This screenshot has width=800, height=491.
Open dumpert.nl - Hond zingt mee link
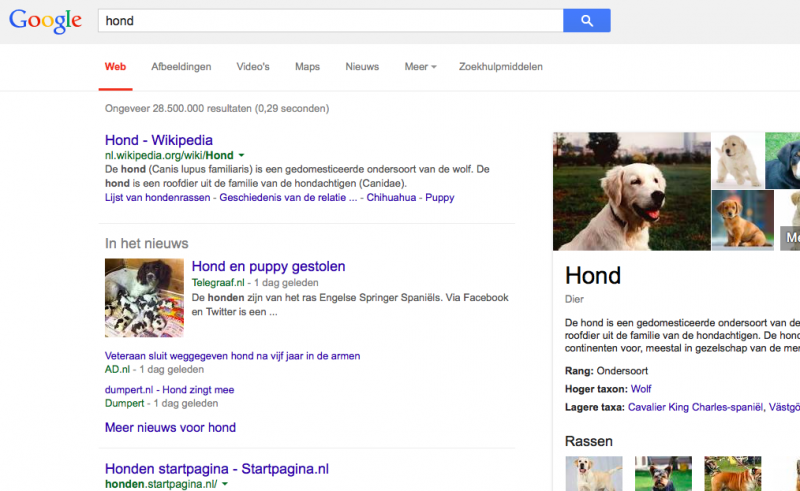pos(169,390)
